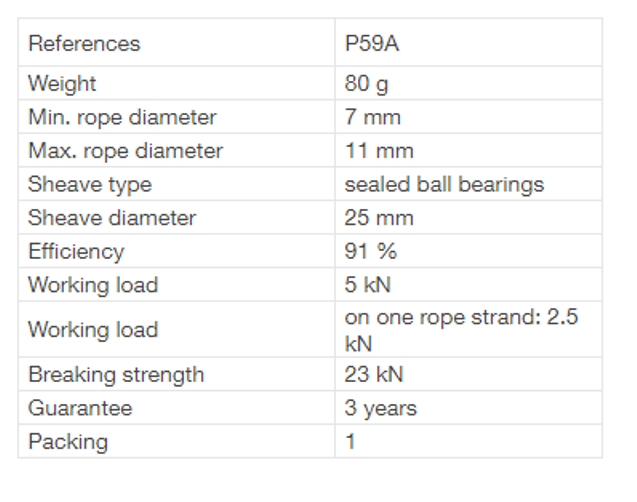Screen dimensions: 637x502
Task: Click the Max. rope diameter label
Action: 125,151
